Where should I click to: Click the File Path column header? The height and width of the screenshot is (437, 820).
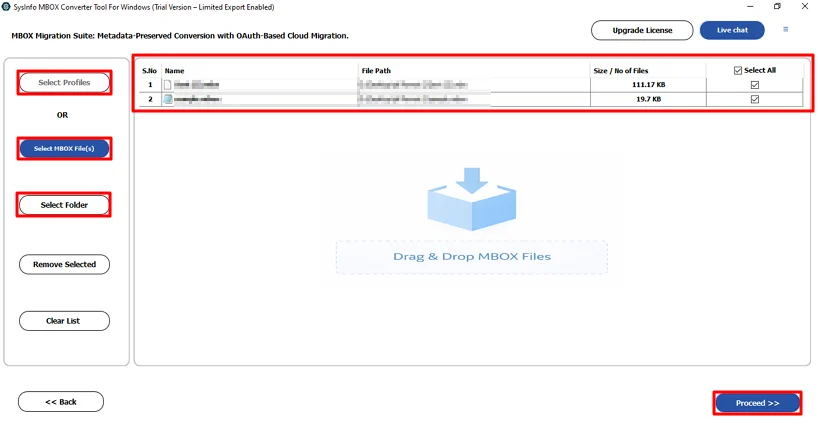pyautogui.click(x=474, y=71)
